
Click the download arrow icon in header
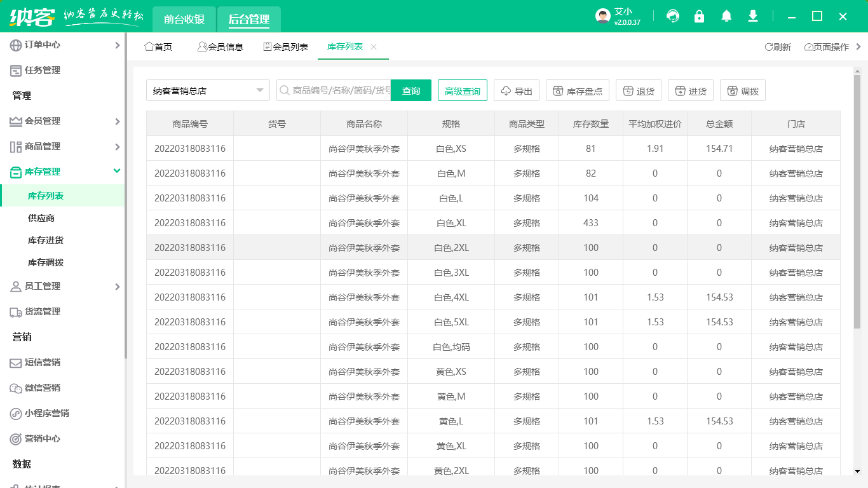tap(753, 17)
